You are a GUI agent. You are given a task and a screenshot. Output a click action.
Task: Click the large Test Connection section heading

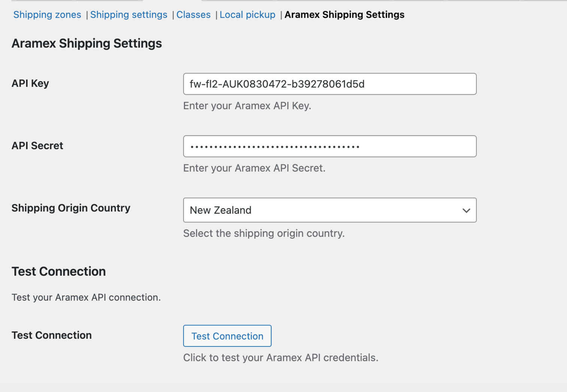pyautogui.click(x=59, y=272)
